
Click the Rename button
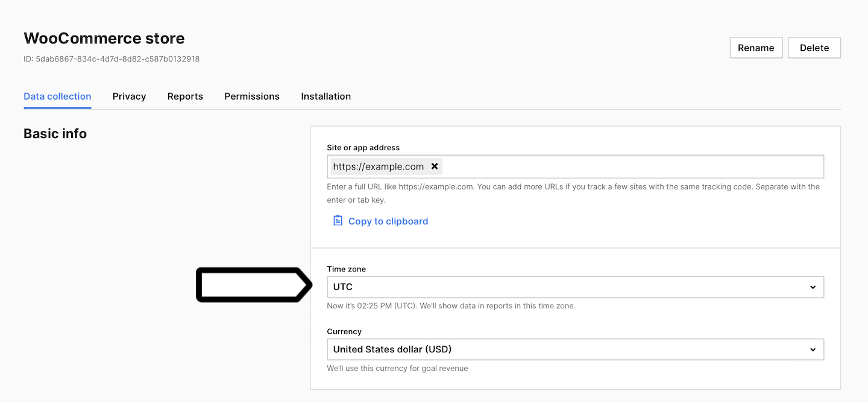pyautogui.click(x=756, y=48)
